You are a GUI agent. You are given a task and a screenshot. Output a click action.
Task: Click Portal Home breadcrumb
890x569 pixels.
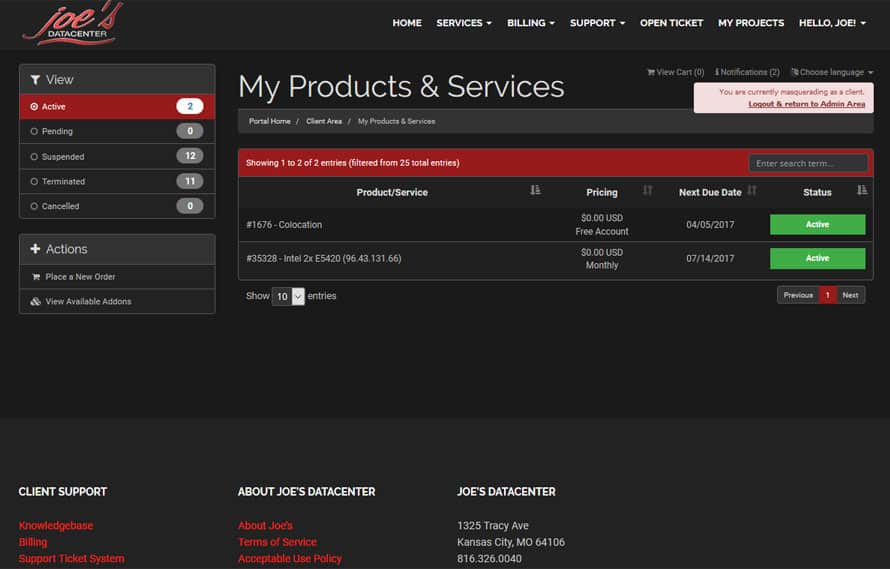click(x=270, y=122)
